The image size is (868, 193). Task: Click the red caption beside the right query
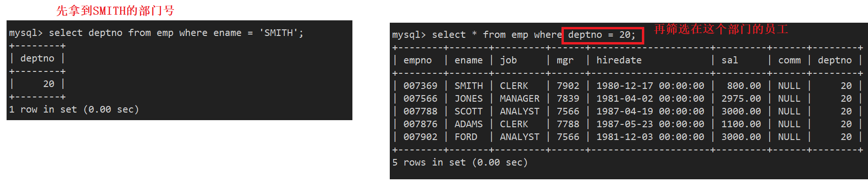coord(721,29)
